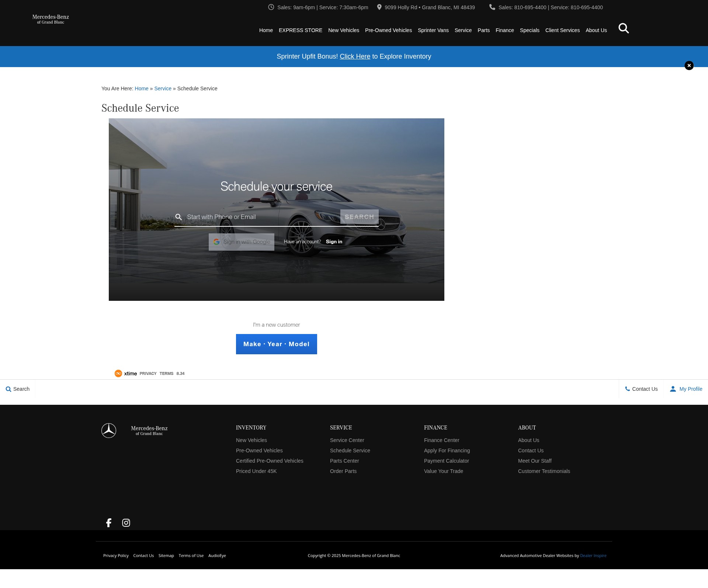Open Terms of Use link
The image size is (708, 588).
(x=191, y=556)
